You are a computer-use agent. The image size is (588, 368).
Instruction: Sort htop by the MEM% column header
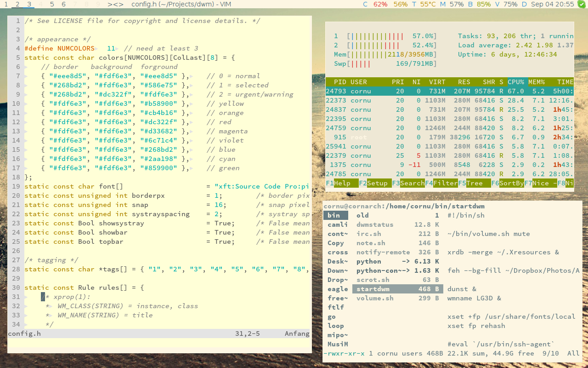tap(536, 82)
